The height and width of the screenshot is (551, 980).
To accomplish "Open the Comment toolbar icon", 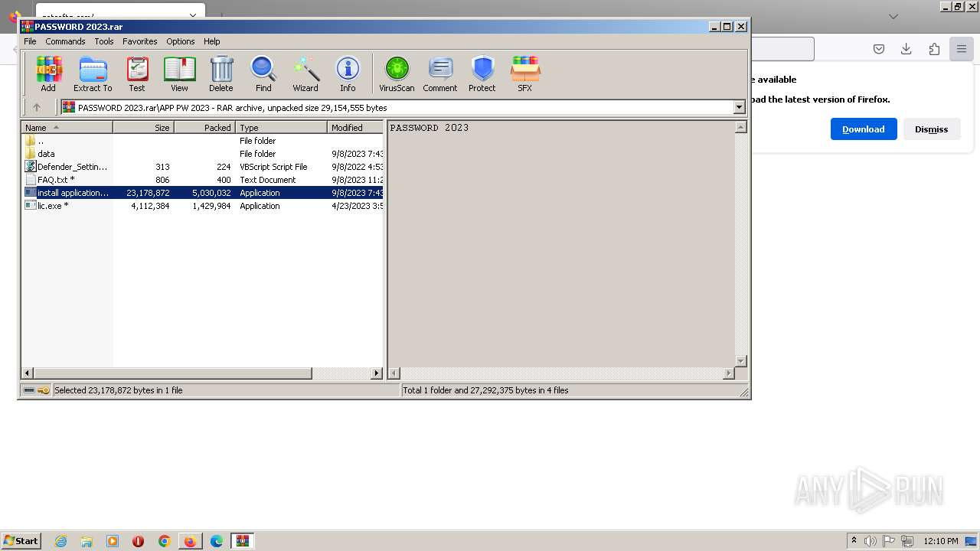I will 440,74.
